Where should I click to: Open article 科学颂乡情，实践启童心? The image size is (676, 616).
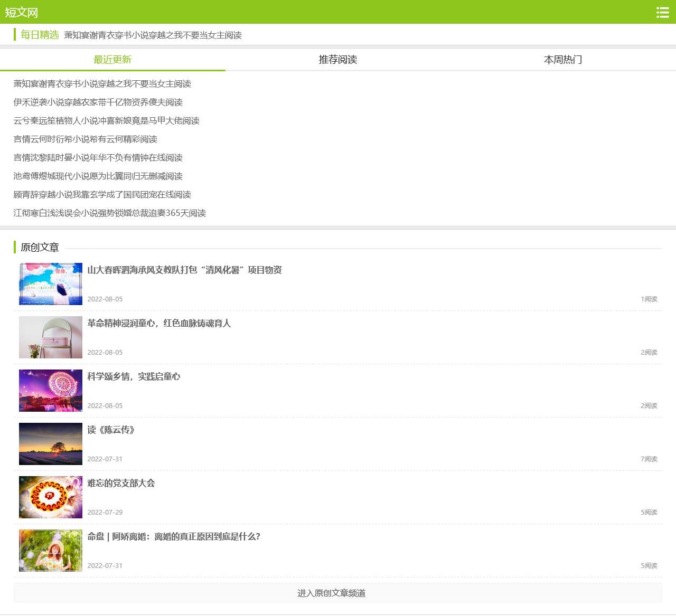(x=134, y=377)
